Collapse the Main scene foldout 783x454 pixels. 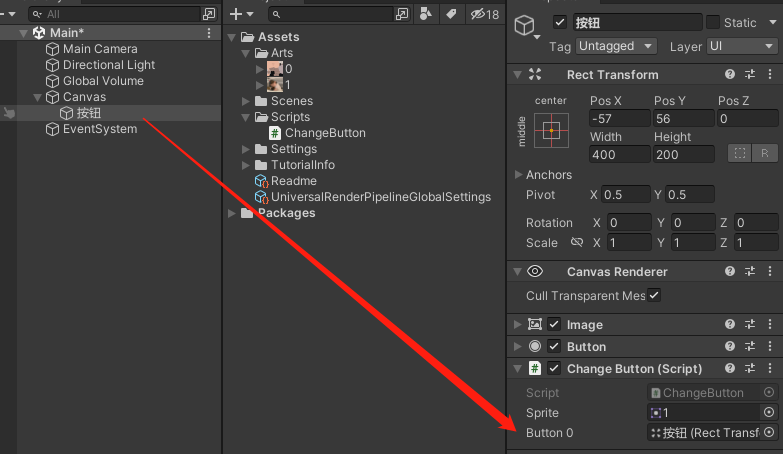[23, 33]
